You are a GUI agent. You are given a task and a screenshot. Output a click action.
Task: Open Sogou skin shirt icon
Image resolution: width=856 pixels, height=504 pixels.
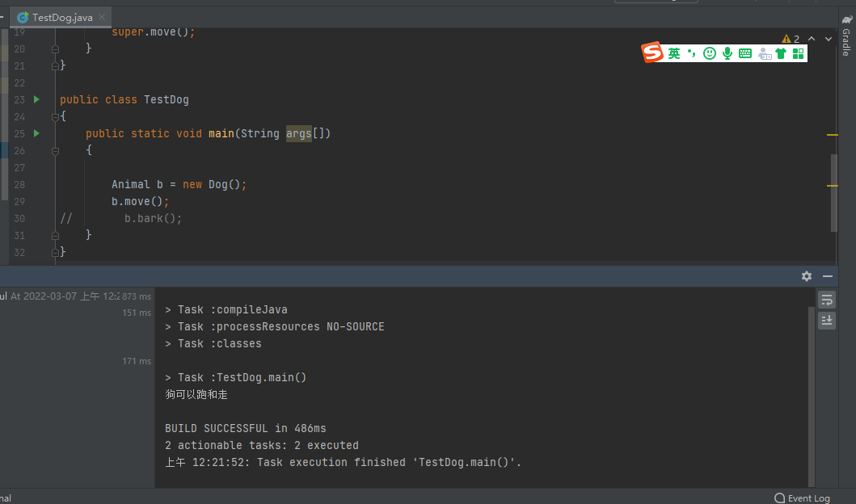(x=781, y=53)
